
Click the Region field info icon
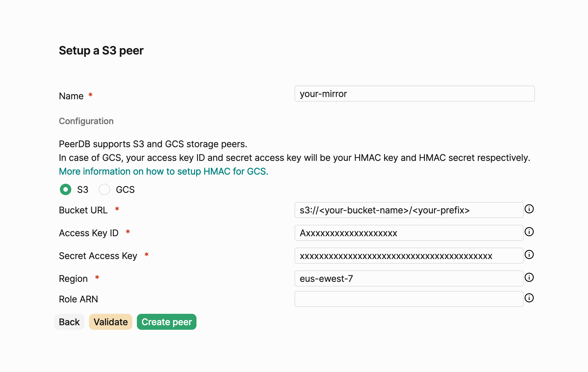click(x=529, y=278)
